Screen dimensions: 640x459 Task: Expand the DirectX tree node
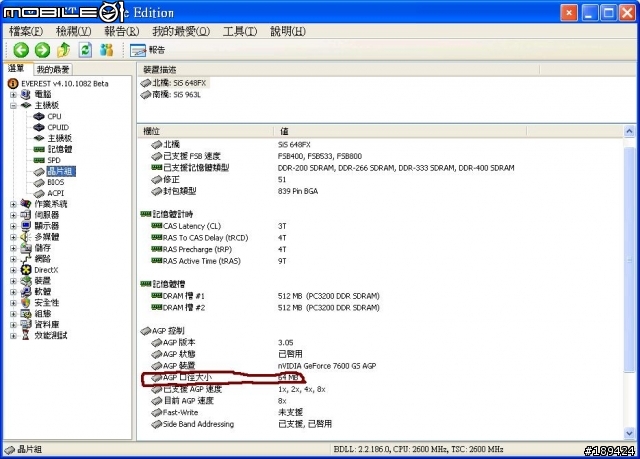coord(13,270)
